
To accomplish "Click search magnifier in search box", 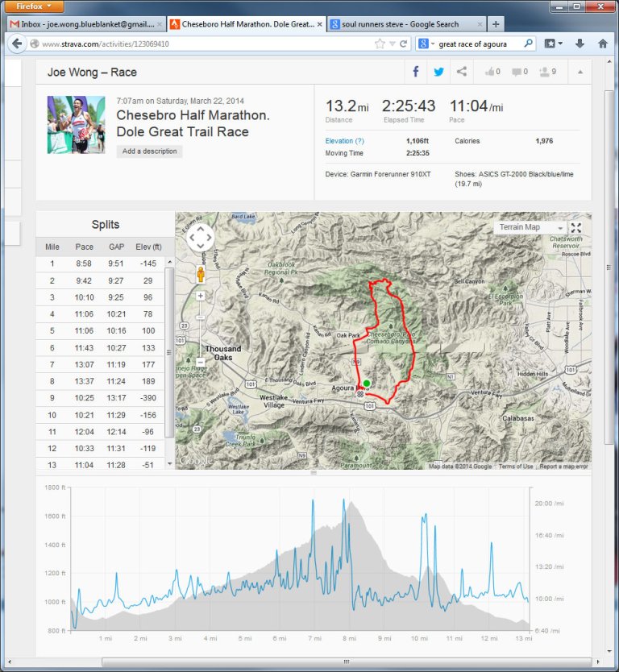I will (528, 44).
